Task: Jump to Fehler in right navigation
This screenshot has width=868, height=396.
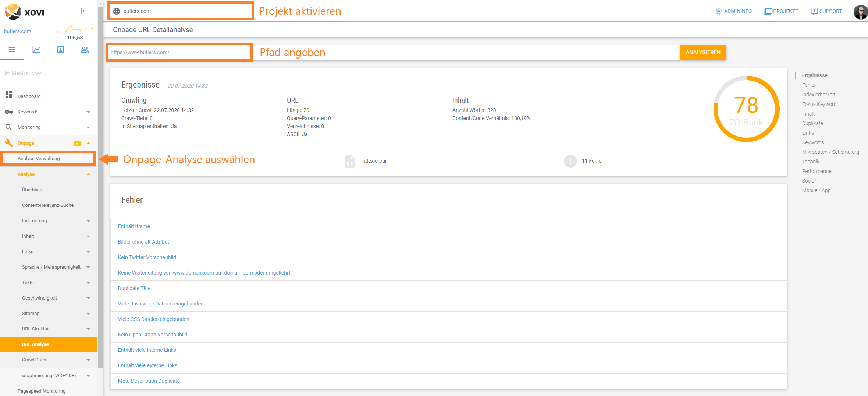Action: (x=809, y=85)
